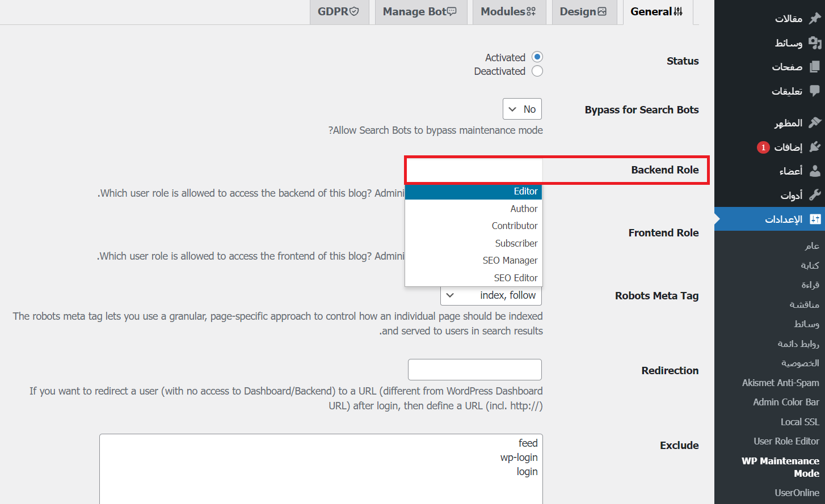
Task: Click the Tools wrench icon
Action: 815,195
